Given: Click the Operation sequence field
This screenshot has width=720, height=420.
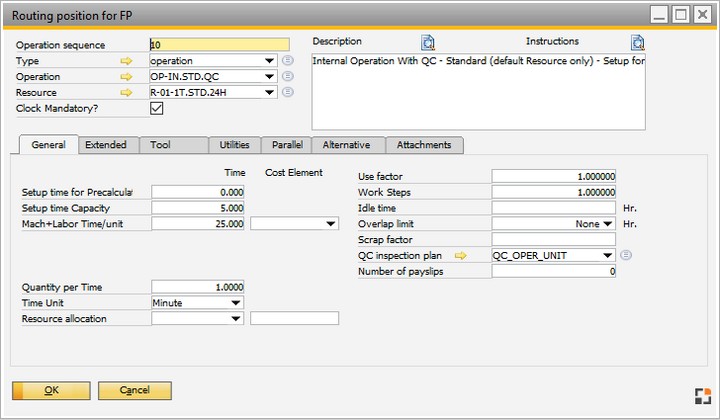Looking at the screenshot, I should pyautogui.click(x=218, y=45).
